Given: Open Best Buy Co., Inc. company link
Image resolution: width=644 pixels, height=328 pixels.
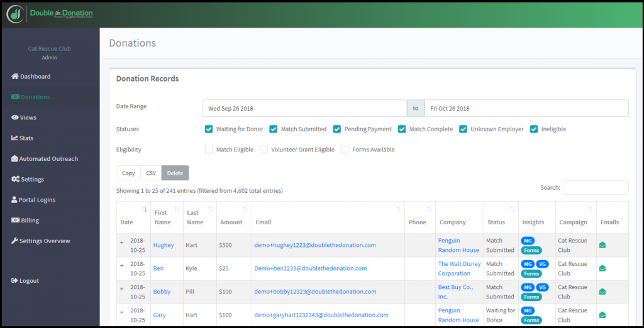Looking at the screenshot, I should 455,292.
